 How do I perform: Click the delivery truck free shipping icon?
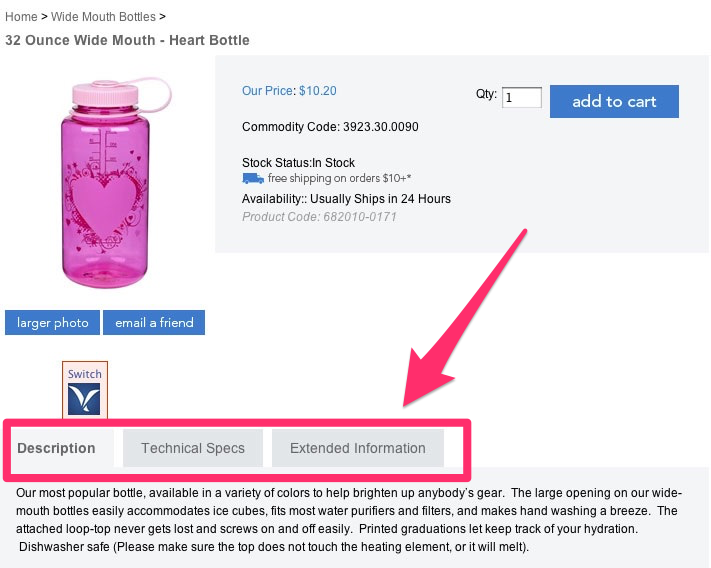pyautogui.click(x=252, y=179)
